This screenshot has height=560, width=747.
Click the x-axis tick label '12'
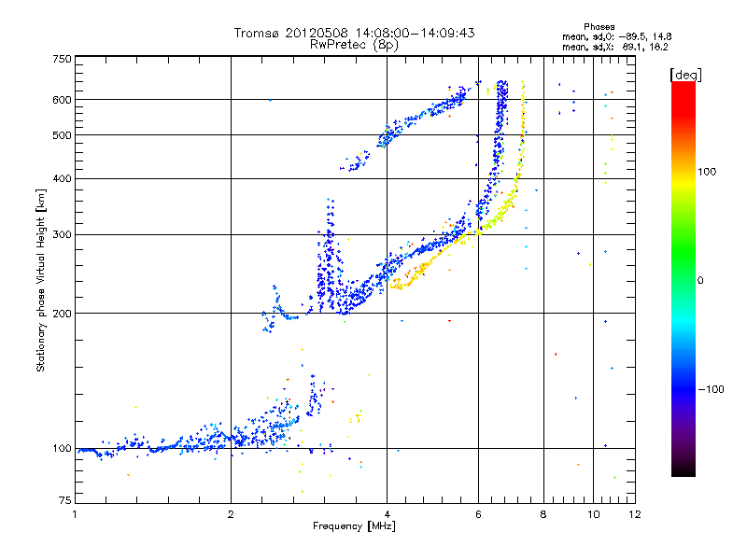tap(635, 514)
